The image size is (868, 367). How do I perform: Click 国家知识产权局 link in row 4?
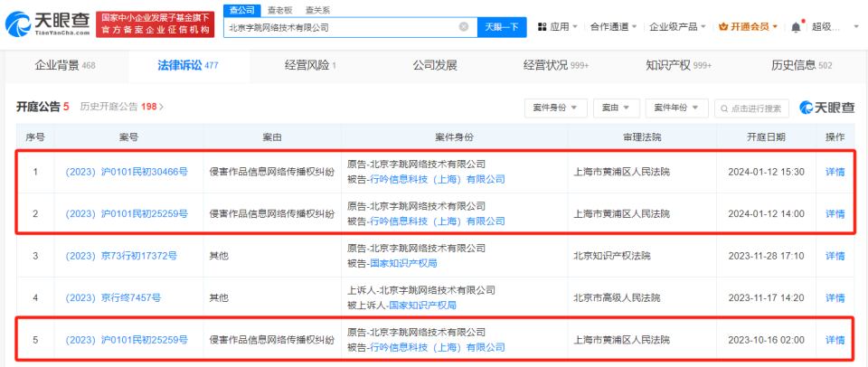click(422, 305)
